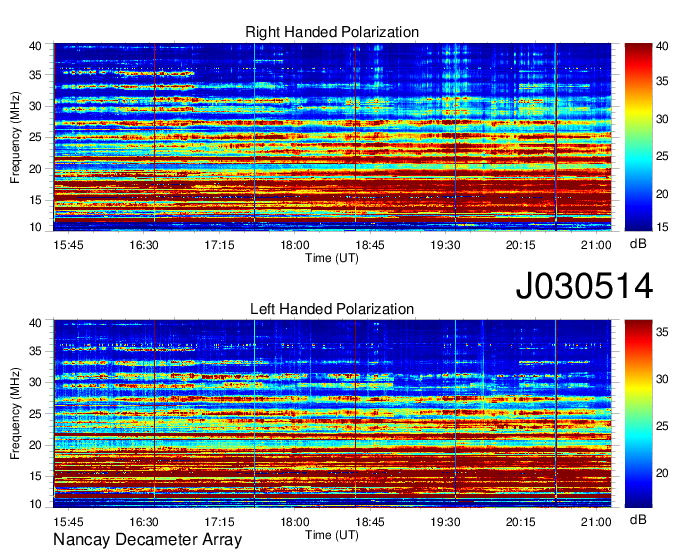The width and height of the screenshot is (680, 552).
Task: Click the 35 MHz tick on left-handed plot
Action: [x=35, y=351]
